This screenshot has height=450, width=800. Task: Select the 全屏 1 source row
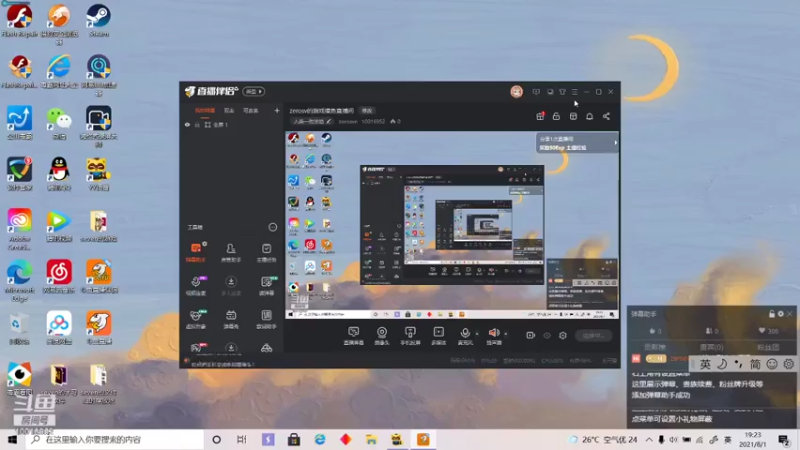232,124
